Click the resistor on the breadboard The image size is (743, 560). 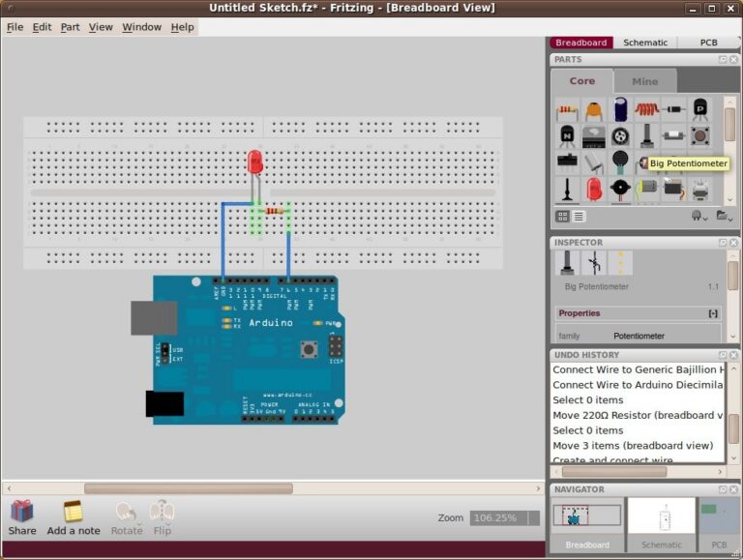pos(276,211)
